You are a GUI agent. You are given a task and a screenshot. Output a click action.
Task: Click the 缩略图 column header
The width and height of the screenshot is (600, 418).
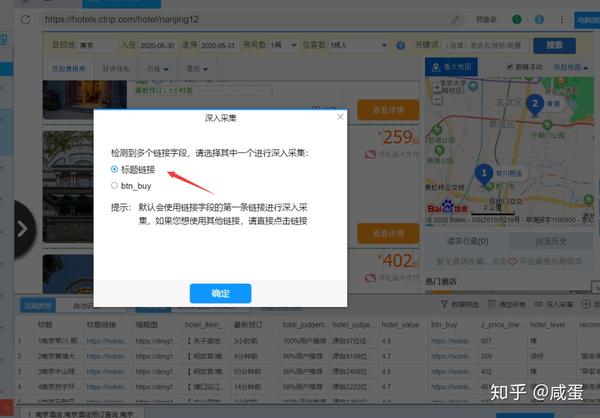click(x=147, y=325)
